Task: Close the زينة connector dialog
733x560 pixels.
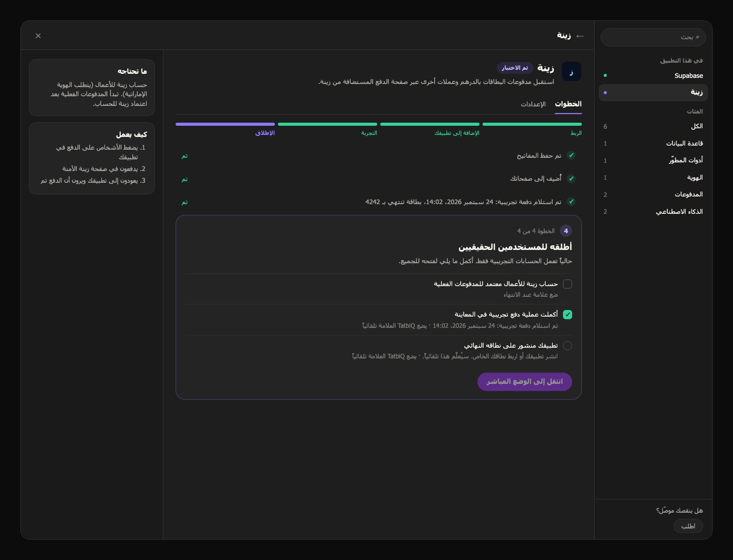Action: [x=38, y=36]
